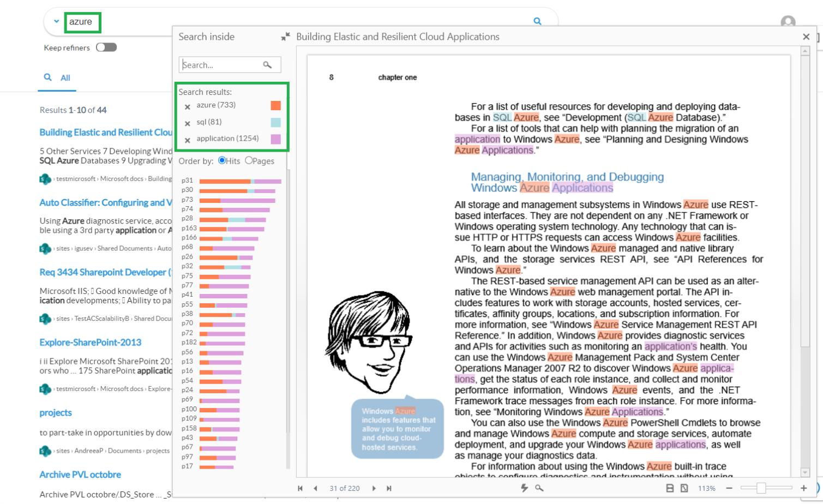Select page p74 hit bar
823x504 pixels.
(235, 210)
